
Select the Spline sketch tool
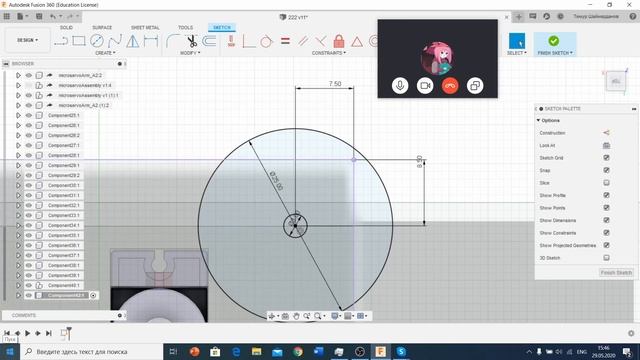click(x=115, y=41)
